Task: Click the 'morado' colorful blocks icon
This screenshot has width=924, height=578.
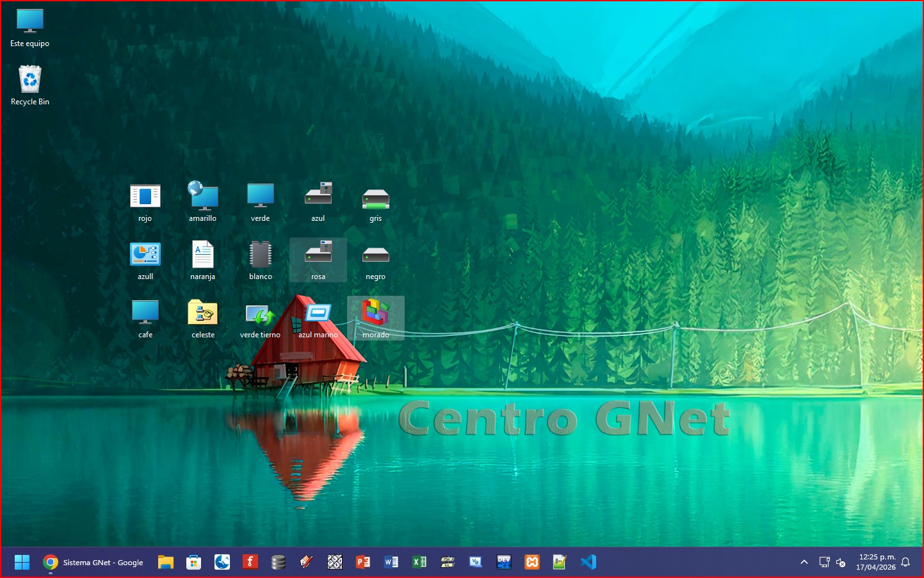Action: (x=376, y=312)
